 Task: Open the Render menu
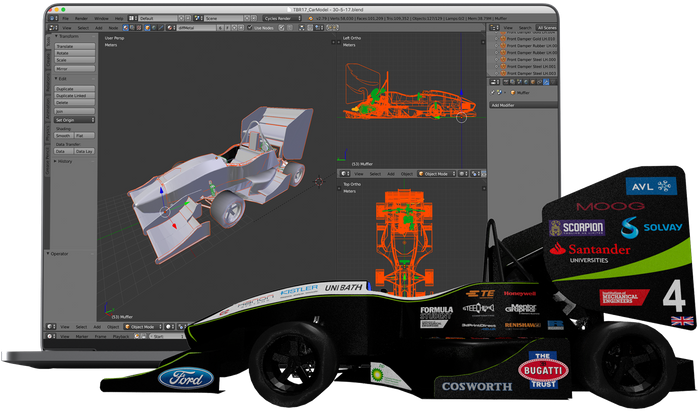(81, 18)
